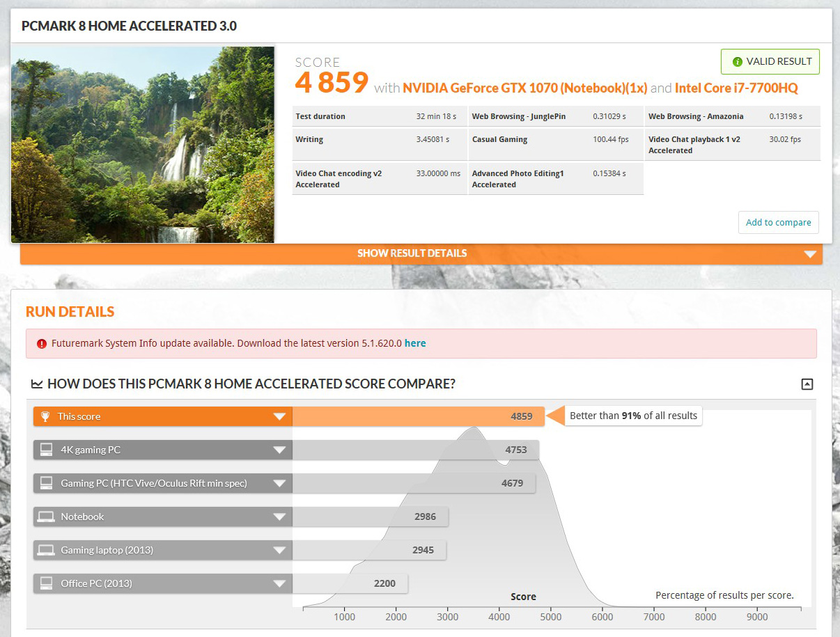Click the white arrow on Show Result Details bar
The height and width of the screenshot is (637, 840).
pyautogui.click(x=810, y=254)
